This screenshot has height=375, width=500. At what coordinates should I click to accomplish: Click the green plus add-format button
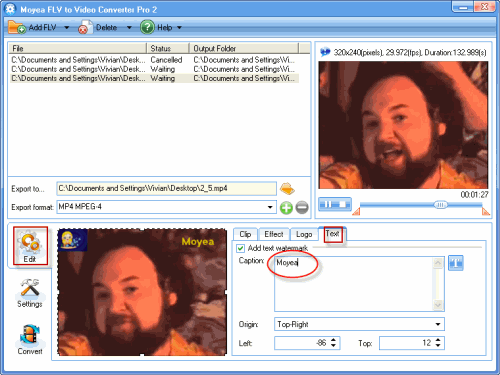[286, 208]
